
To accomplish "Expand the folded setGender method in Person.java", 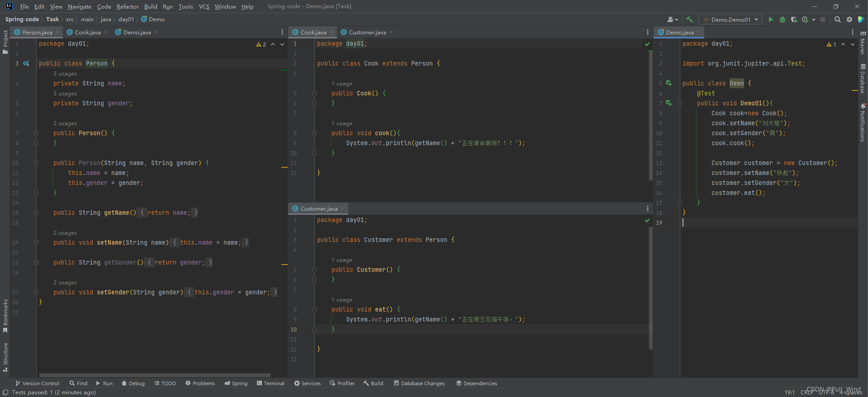I will pyautogui.click(x=36, y=292).
